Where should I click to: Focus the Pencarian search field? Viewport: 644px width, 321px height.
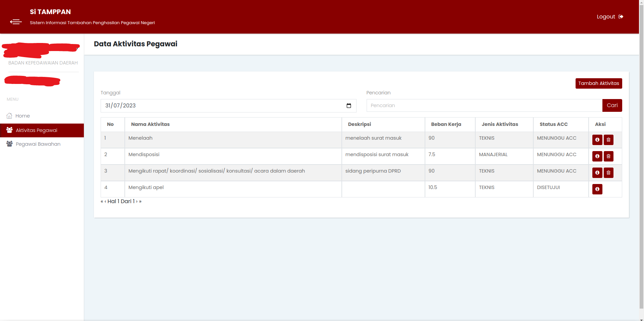tap(484, 105)
